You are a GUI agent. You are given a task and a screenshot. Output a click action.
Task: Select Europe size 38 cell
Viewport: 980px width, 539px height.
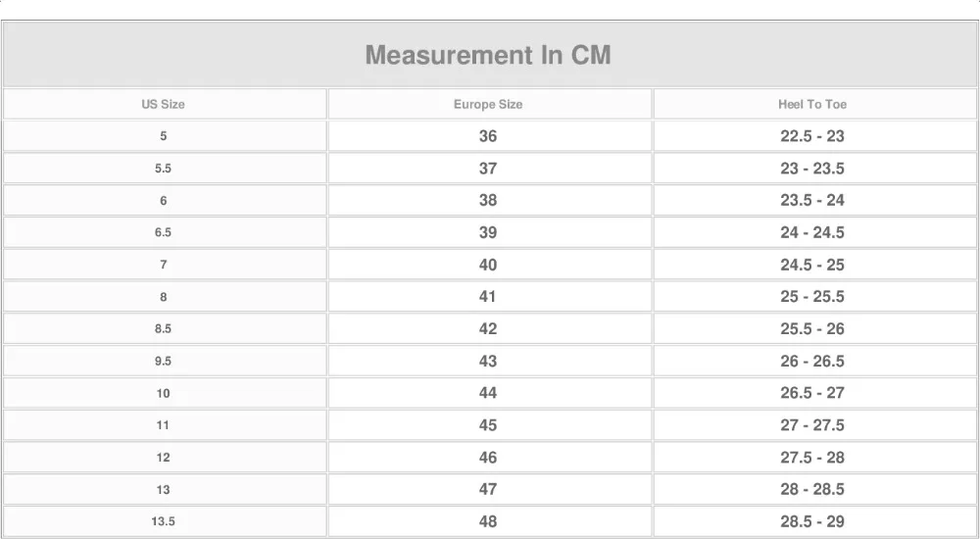pyautogui.click(x=489, y=200)
